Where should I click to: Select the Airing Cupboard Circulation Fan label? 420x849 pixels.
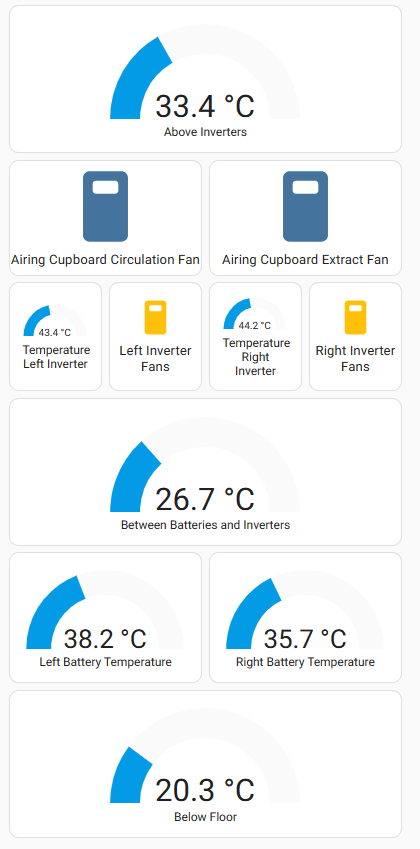[106, 260]
